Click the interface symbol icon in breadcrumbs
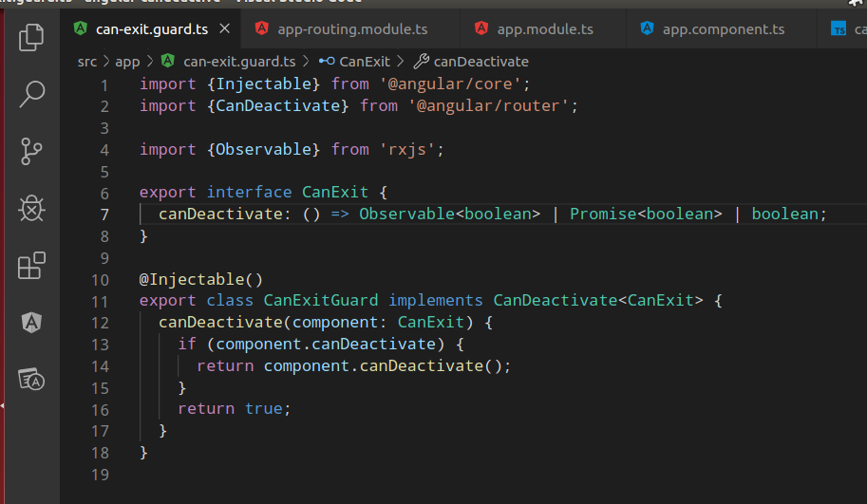 (x=327, y=62)
